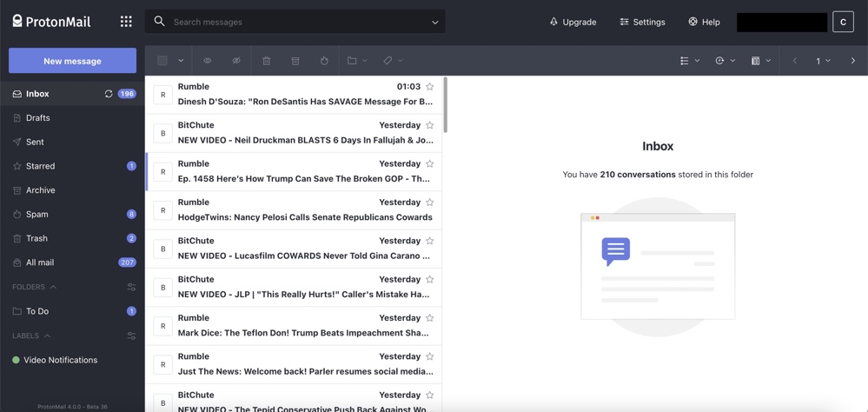
Task: Open the page number 1 dropdown
Action: point(823,61)
